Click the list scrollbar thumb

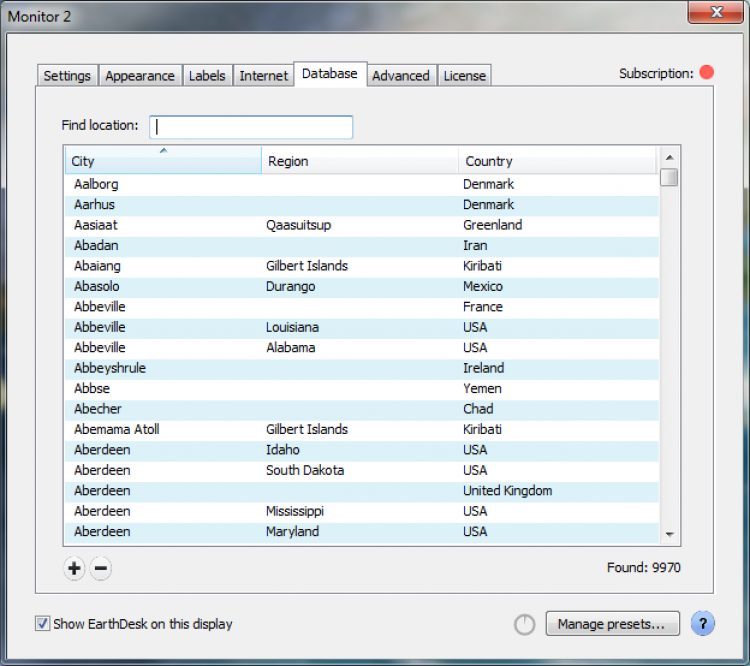point(669,177)
